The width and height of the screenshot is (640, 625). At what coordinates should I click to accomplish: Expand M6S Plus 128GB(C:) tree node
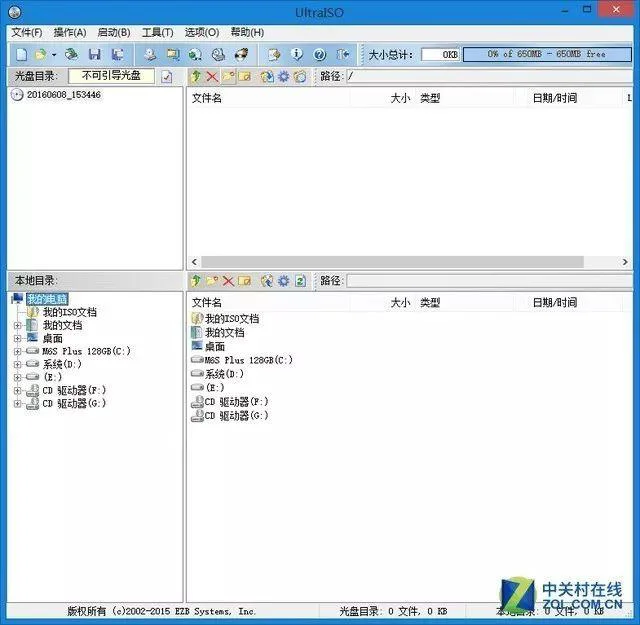(17, 351)
